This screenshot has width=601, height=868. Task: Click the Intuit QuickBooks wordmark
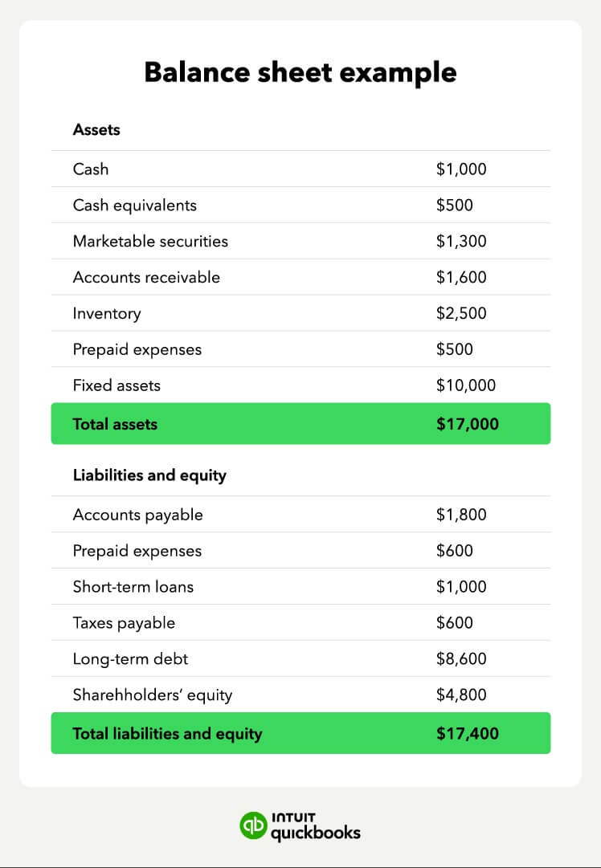coord(316,826)
